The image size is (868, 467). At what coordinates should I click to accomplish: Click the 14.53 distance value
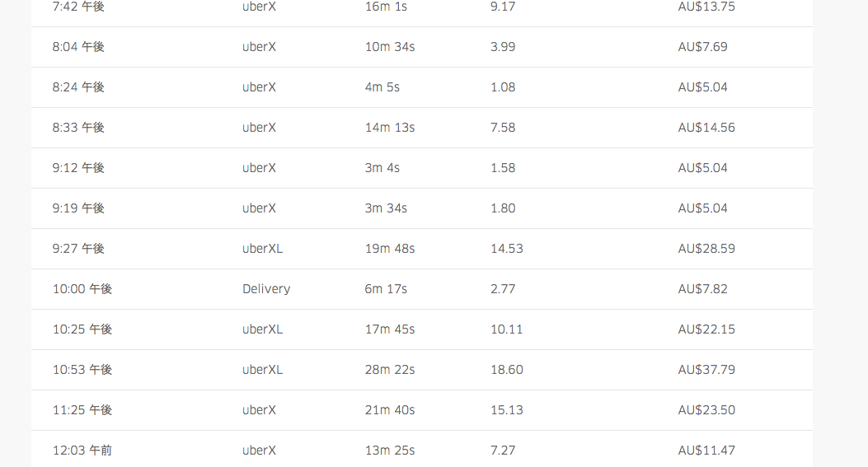(x=506, y=249)
